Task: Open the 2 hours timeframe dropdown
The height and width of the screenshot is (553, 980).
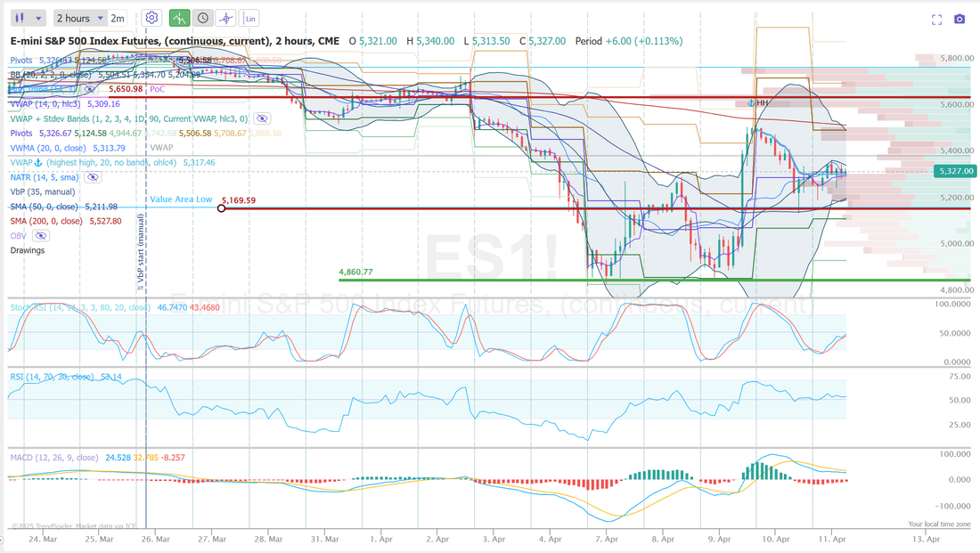Action: point(80,18)
